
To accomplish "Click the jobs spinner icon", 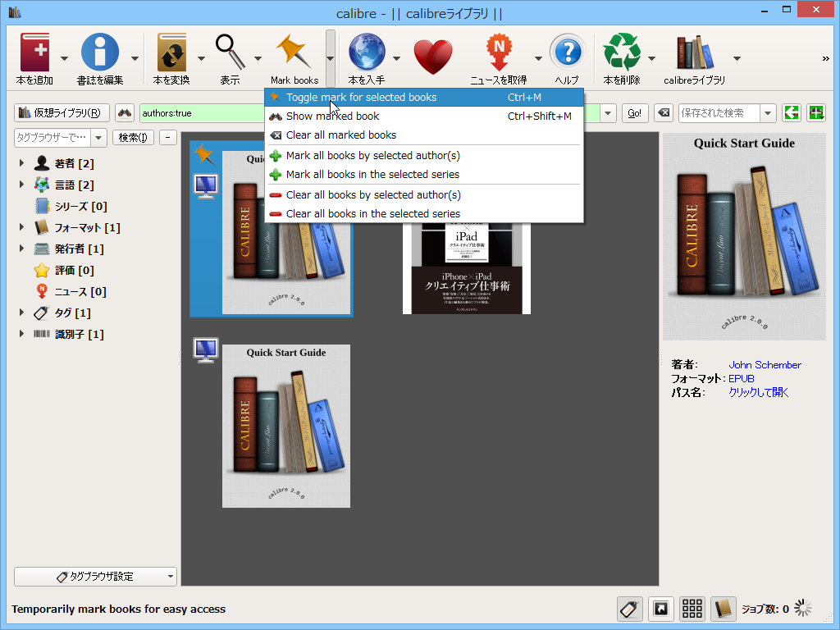I will (x=803, y=608).
